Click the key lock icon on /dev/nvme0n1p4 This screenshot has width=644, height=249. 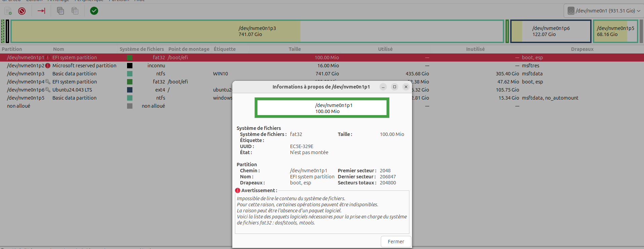[x=48, y=82]
